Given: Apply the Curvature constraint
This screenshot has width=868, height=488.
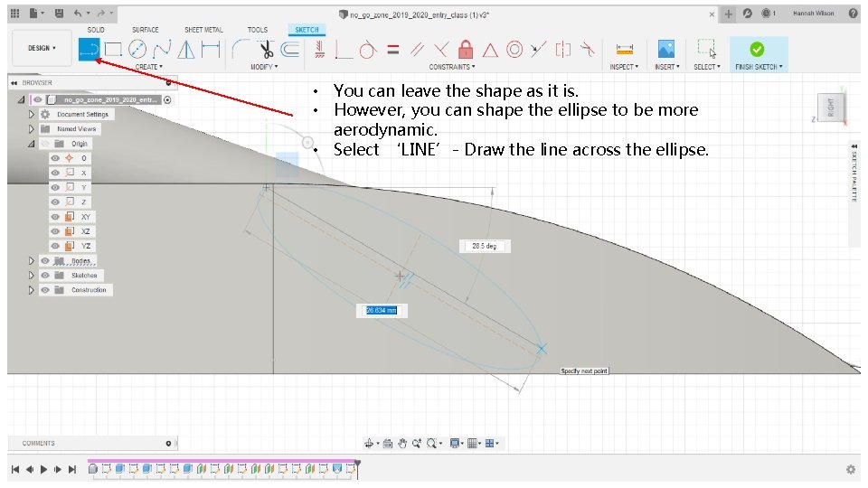Looking at the screenshot, I should coord(588,50).
